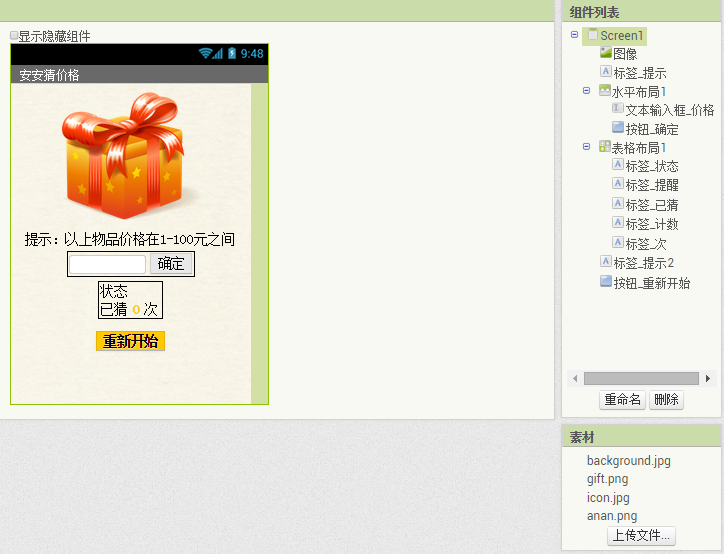724x554 pixels.
Task: Click the 组件列表 panel header
Action: (641, 12)
